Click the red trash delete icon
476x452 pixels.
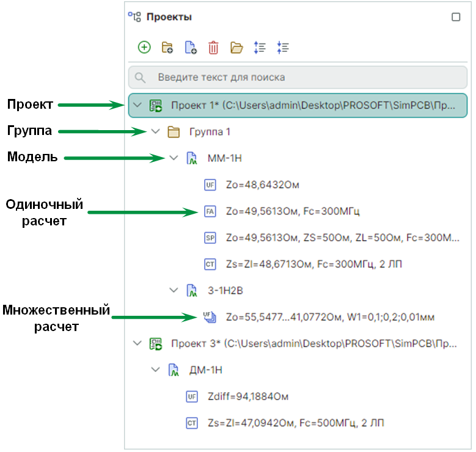213,47
